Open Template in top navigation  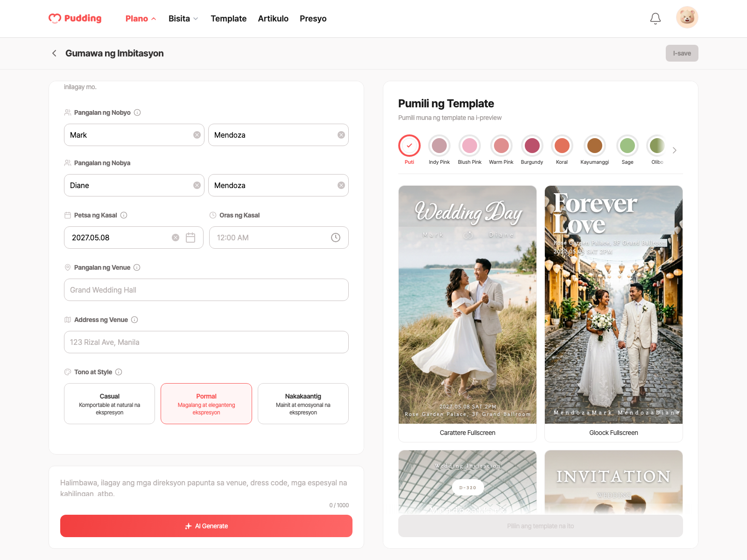tap(228, 19)
